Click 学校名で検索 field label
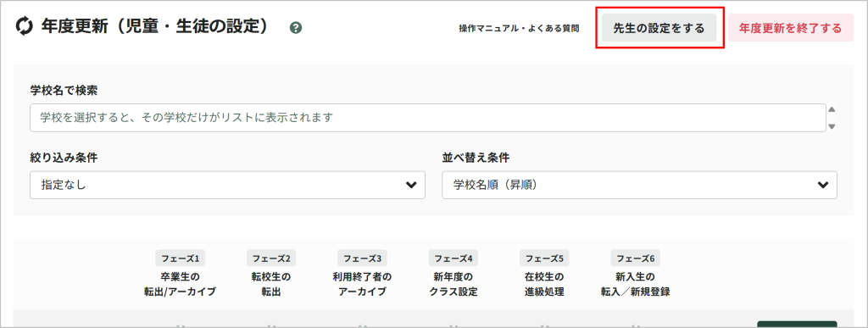The height and width of the screenshot is (328, 868). point(64,90)
